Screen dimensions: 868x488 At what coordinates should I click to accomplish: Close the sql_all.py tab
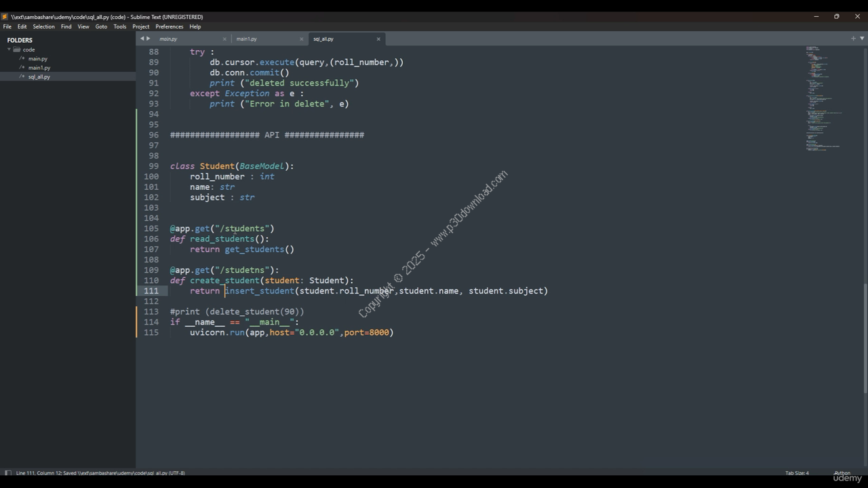pos(378,39)
